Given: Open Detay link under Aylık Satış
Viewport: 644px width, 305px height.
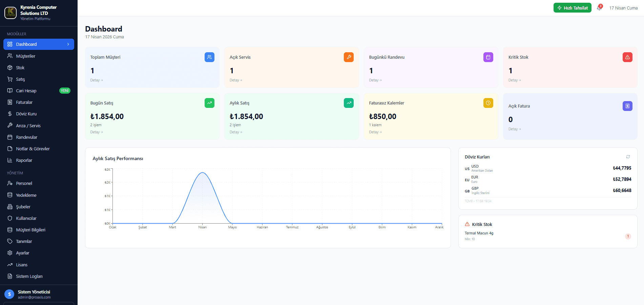Looking at the screenshot, I should tap(236, 132).
